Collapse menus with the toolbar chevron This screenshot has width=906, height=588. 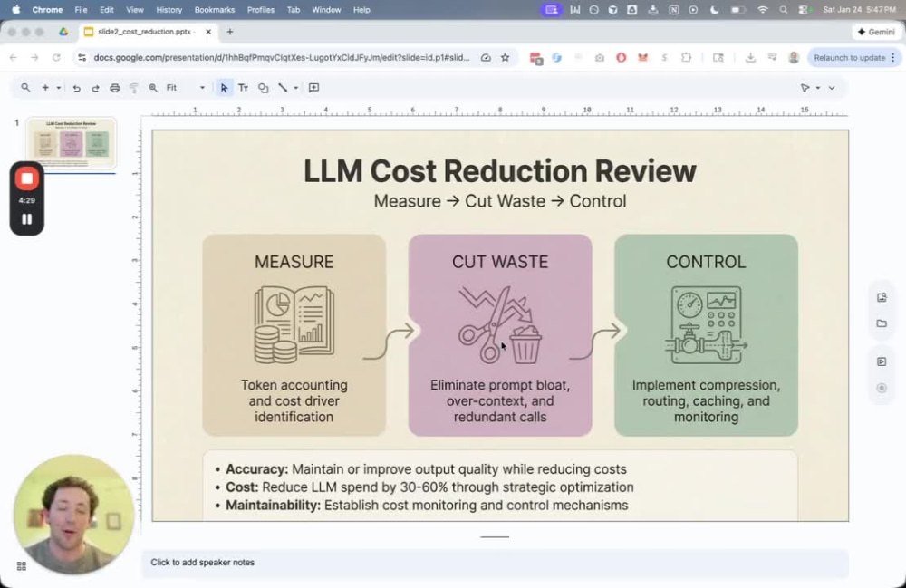832,88
